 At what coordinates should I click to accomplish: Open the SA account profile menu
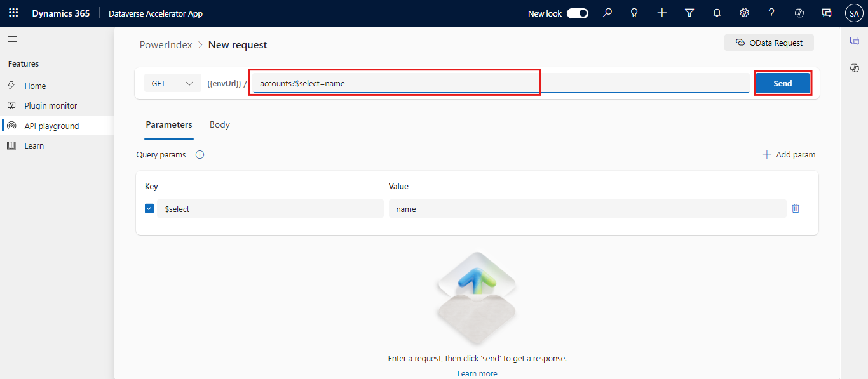click(854, 13)
